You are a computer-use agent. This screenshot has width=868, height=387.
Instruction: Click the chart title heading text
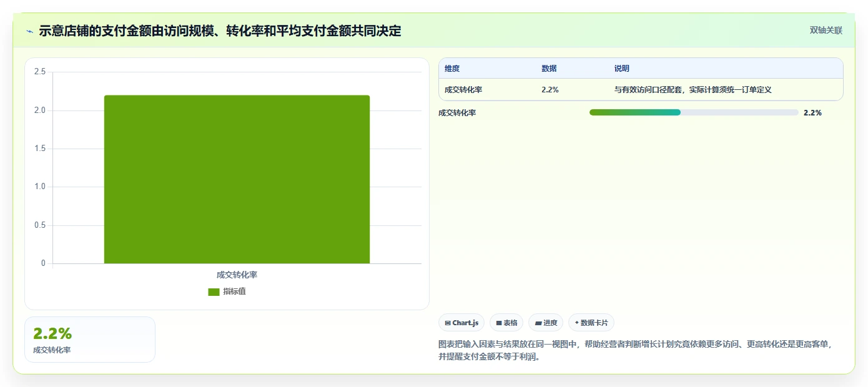click(220, 31)
